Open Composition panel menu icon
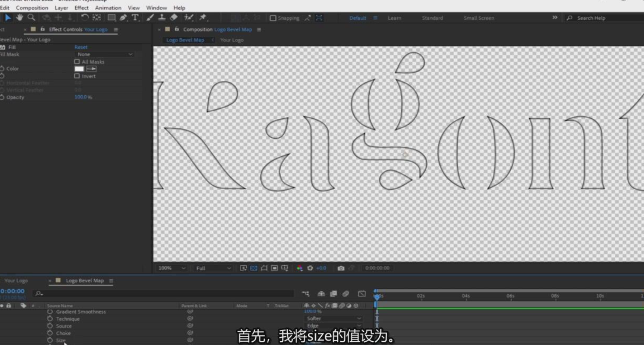 [x=259, y=29]
